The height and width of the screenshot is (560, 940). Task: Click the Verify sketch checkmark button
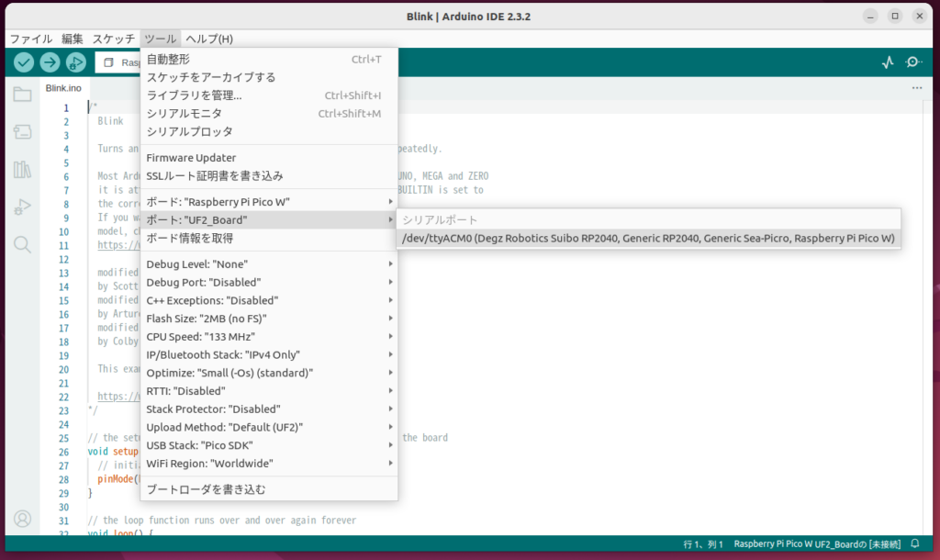tap(24, 62)
